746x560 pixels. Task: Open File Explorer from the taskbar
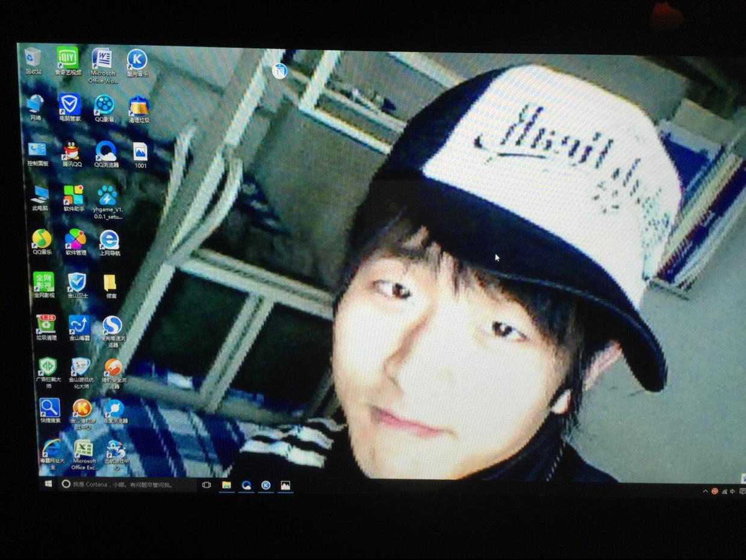(226, 485)
